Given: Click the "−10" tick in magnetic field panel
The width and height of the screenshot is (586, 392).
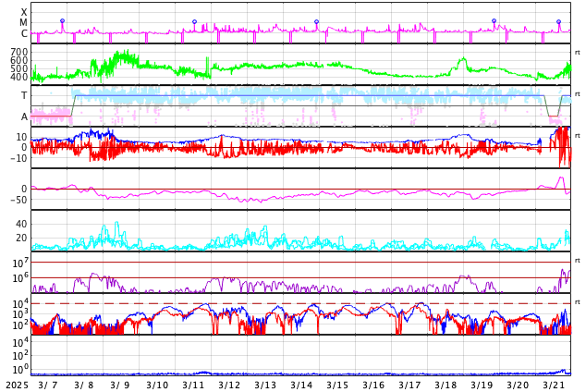Looking at the screenshot, I should (18, 158).
